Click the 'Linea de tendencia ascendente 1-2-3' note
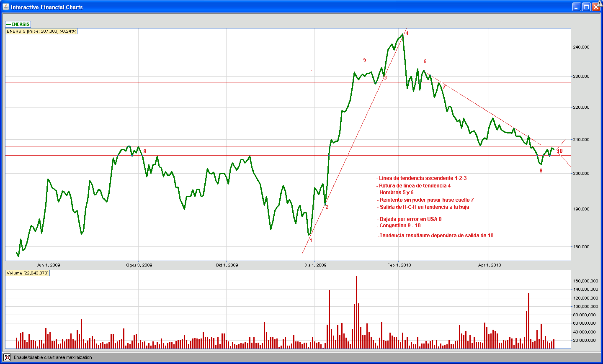This screenshot has width=603, height=364. [x=422, y=178]
